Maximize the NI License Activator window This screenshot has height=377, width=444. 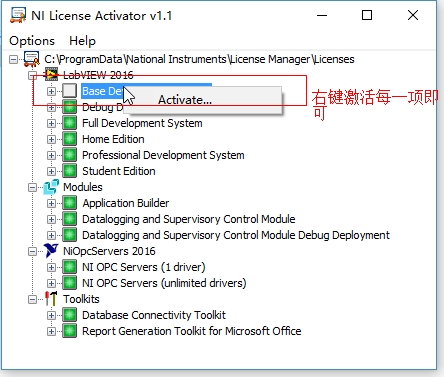pyautogui.click(x=367, y=15)
